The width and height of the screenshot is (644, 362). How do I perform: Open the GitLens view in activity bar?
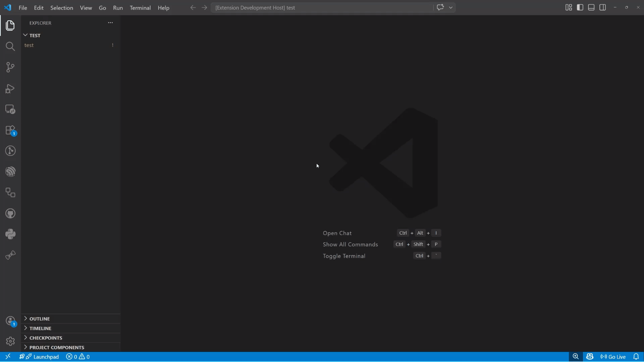[10, 151]
